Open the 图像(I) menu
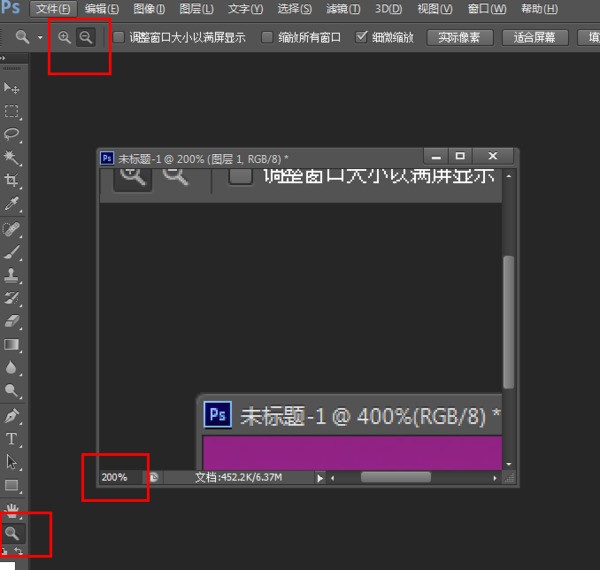The height and width of the screenshot is (570, 600). point(149,8)
